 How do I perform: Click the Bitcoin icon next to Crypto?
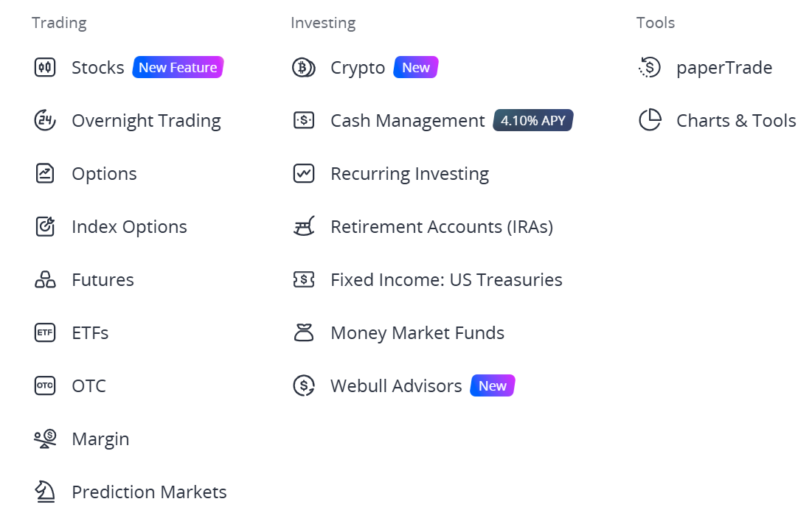point(303,67)
